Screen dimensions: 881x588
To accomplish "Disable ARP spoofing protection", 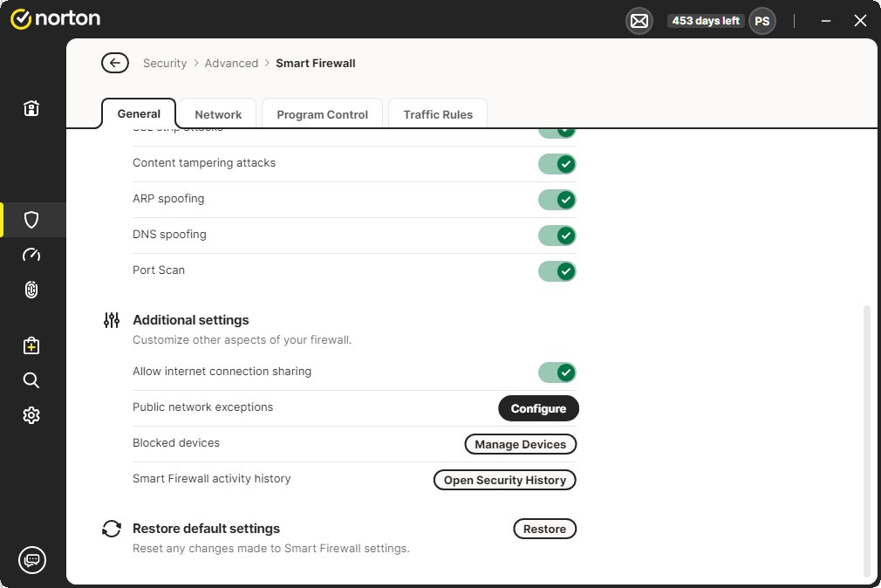I will [x=557, y=200].
